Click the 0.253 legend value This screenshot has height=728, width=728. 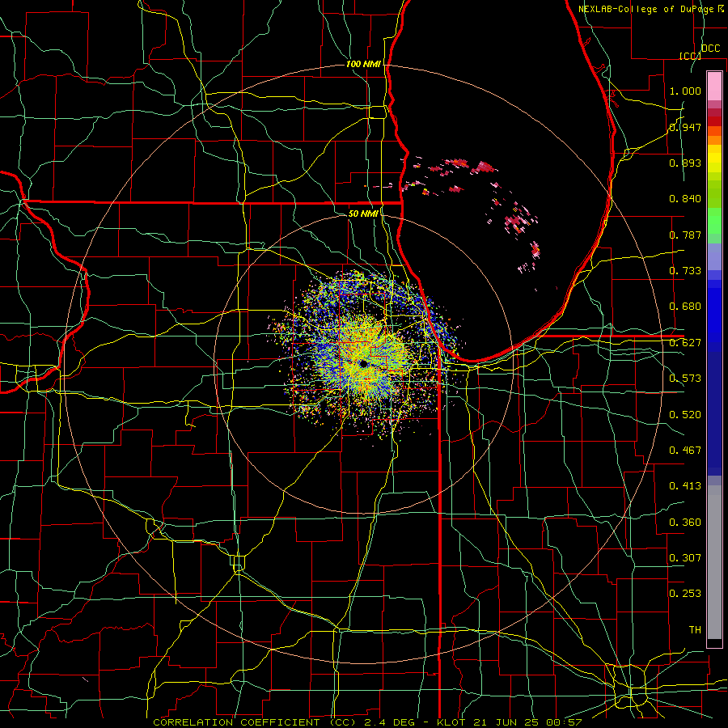685,594
